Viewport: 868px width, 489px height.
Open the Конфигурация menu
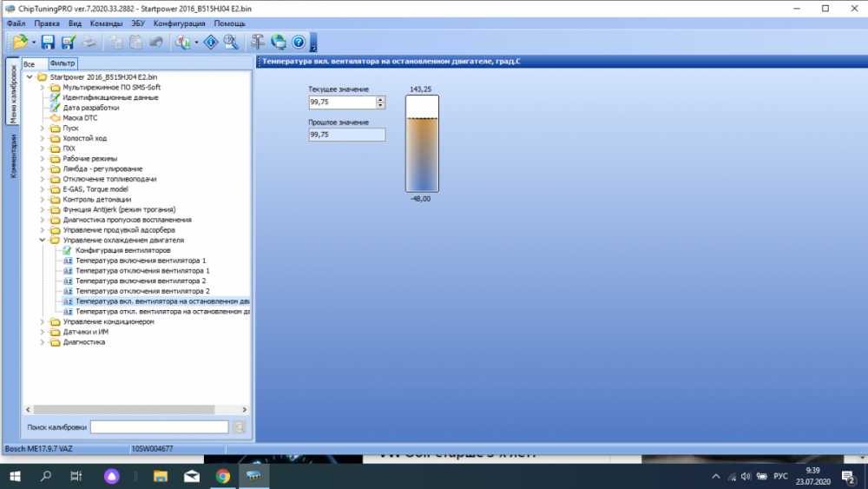coord(180,23)
